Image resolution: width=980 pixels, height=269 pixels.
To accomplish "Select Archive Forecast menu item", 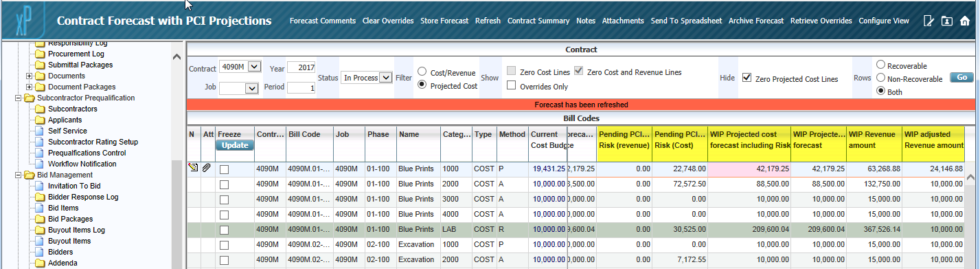I will tap(756, 21).
